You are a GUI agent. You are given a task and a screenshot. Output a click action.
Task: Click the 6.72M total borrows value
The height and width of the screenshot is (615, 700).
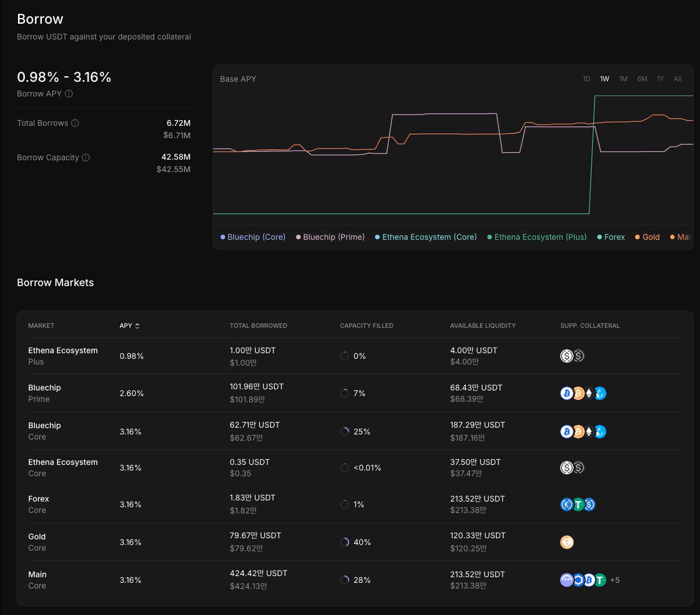point(178,123)
